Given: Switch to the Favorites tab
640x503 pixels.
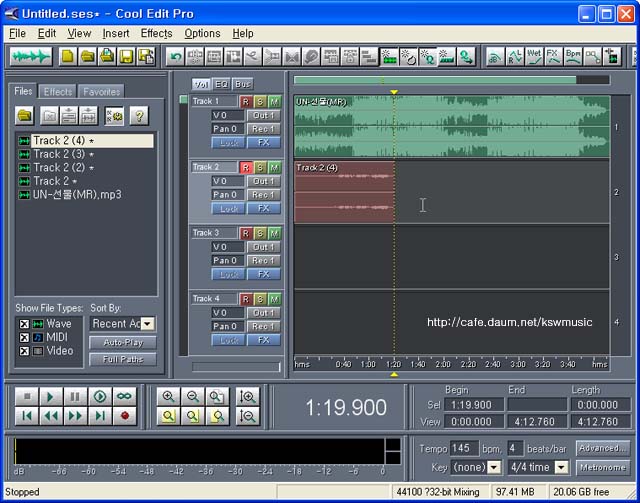Looking at the screenshot, I should tap(102, 91).
